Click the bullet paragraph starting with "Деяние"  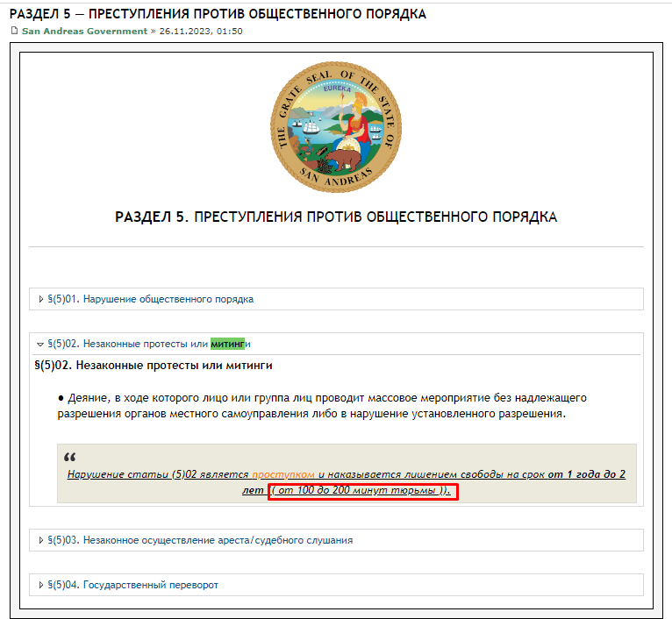[316, 405]
